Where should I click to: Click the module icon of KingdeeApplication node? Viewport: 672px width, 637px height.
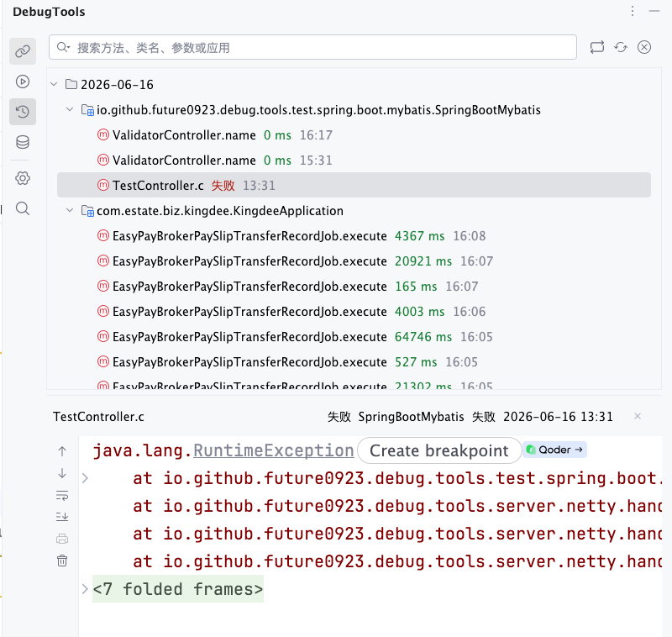coord(87,211)
